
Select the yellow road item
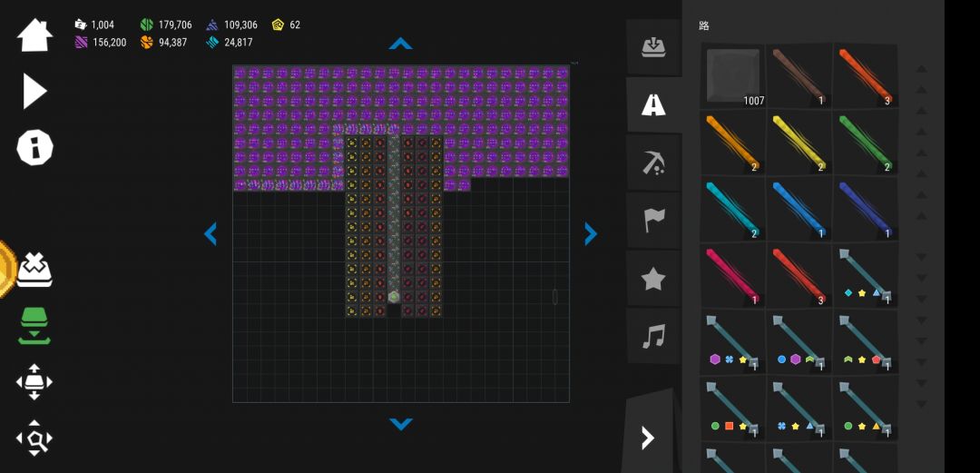click(x=799, y=143)
